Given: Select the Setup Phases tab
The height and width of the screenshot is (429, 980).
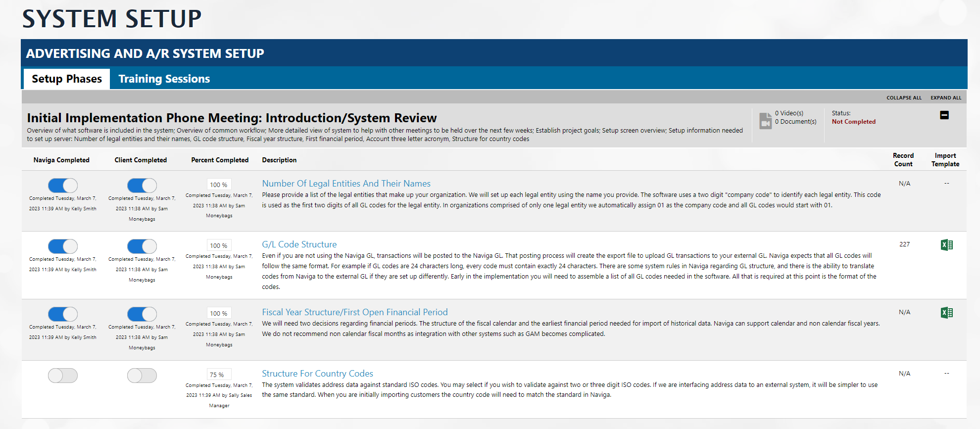Looking at the screenshot, I should (x=67, y=79).
